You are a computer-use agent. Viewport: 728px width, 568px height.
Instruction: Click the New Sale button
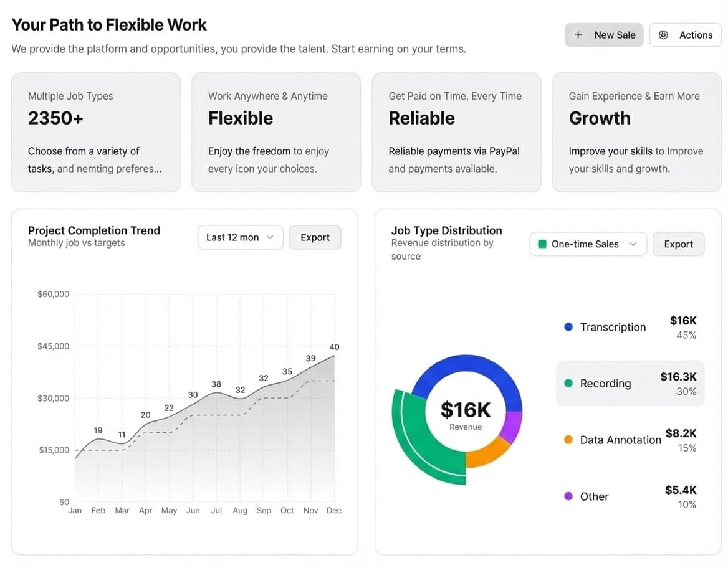[x=604, y=35]
